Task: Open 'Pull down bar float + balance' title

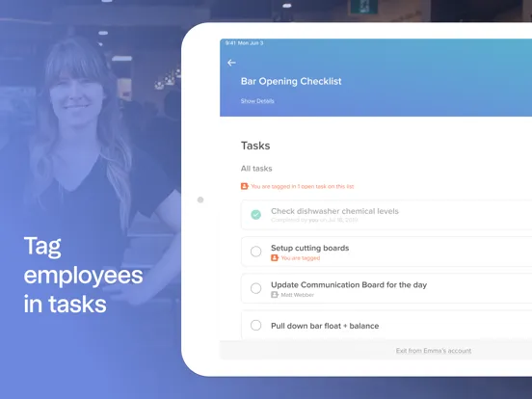Action: pos(325,326)
